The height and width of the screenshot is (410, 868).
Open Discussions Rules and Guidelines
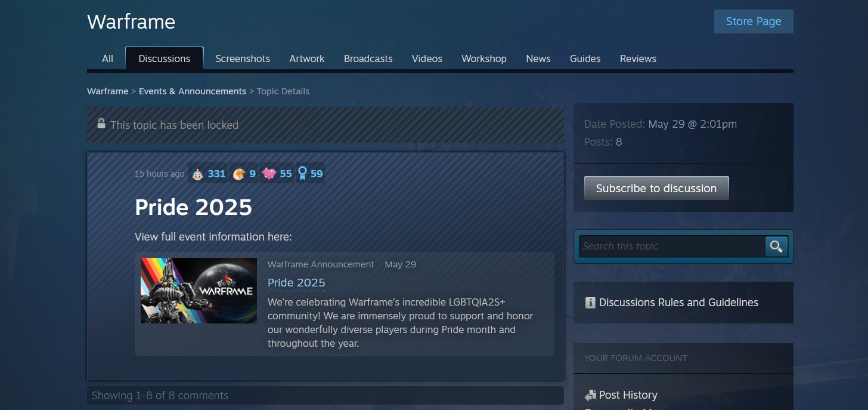pos(678,303)
